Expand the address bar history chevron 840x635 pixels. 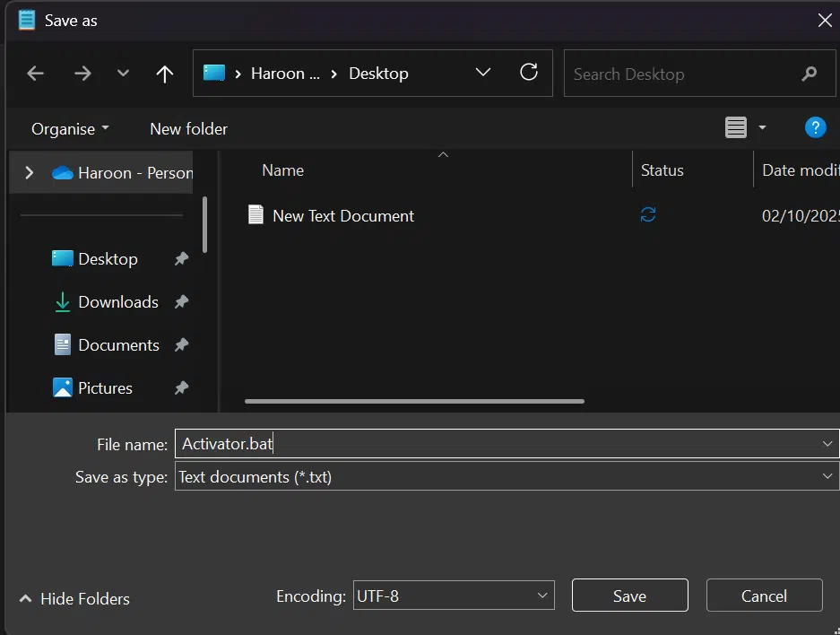point(483,73)
